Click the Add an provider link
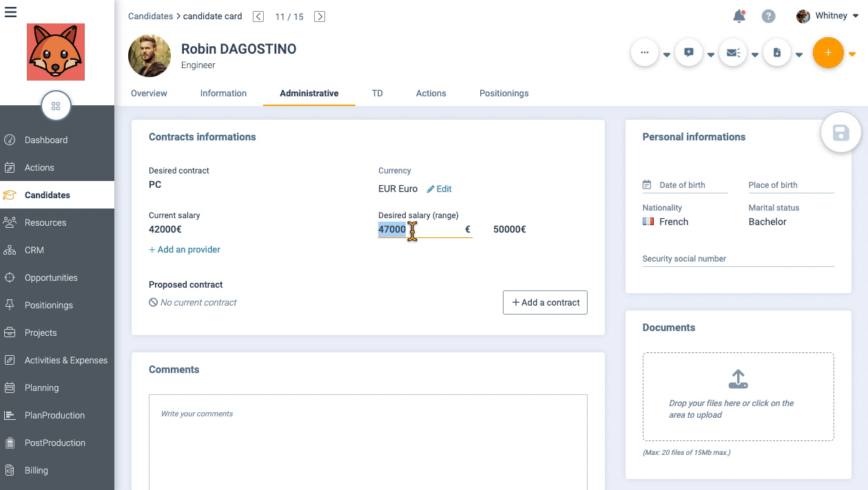The height and width of the screenshot is (490, 868). pyautogui.click(x=185, y=249)
